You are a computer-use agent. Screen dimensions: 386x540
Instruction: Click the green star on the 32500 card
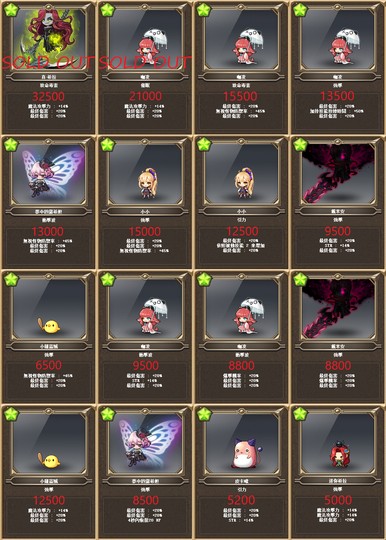point(11,10)
